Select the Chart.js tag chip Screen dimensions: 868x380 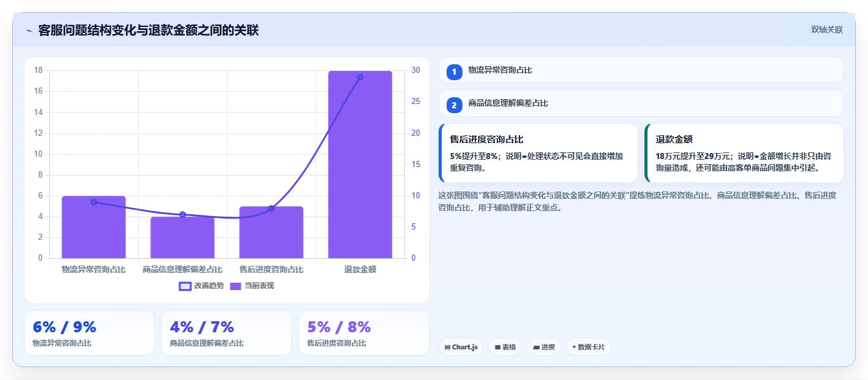coord(461,347)
